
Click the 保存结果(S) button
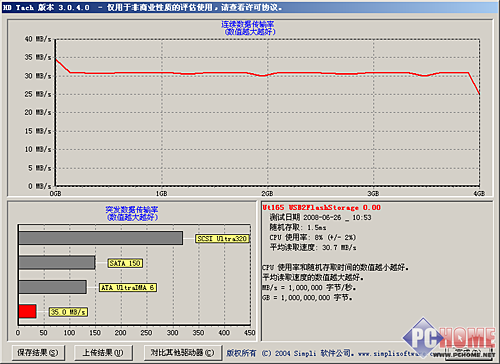tap(37, 352)
